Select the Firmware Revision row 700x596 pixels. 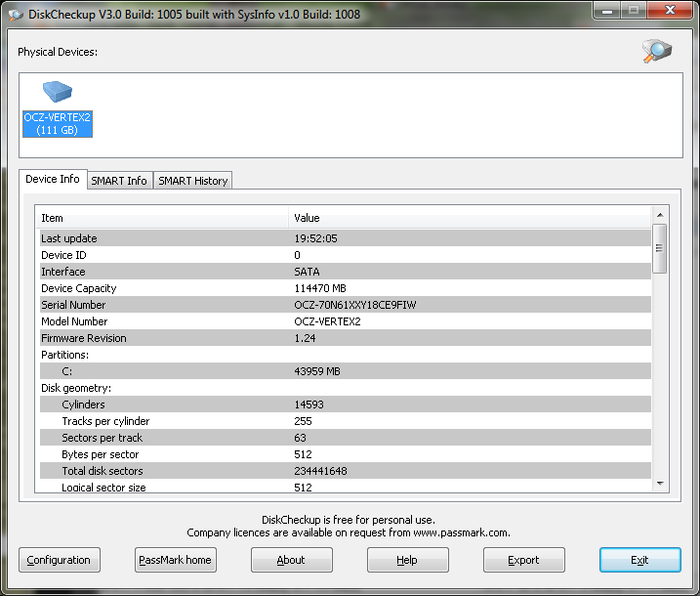(x=345, y=338)
